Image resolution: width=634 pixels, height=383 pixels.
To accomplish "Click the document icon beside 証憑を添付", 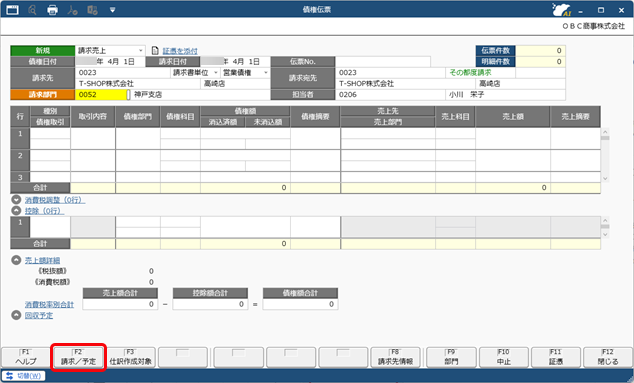I will [x=155, y=51].
